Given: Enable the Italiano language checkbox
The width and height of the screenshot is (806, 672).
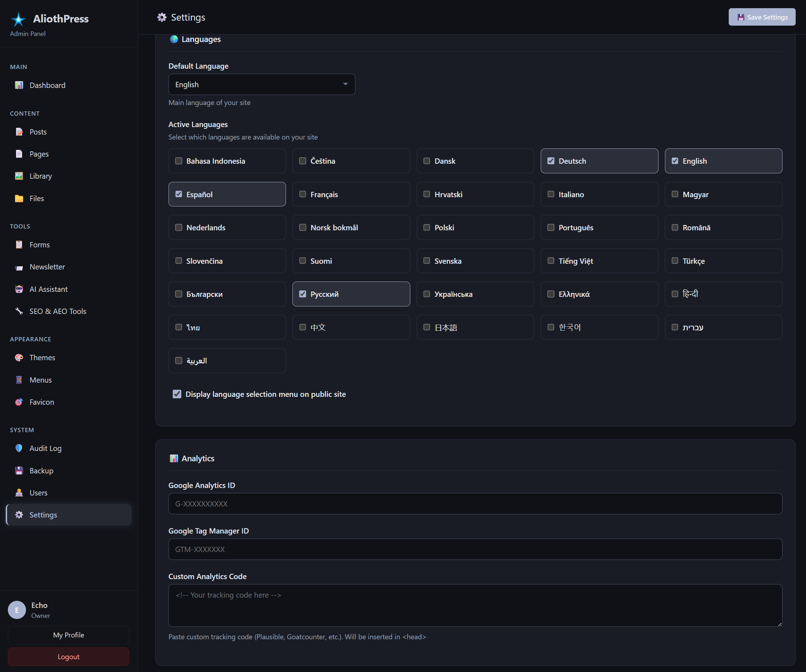Looking at the screenshot, I should (x=551, y=194).
